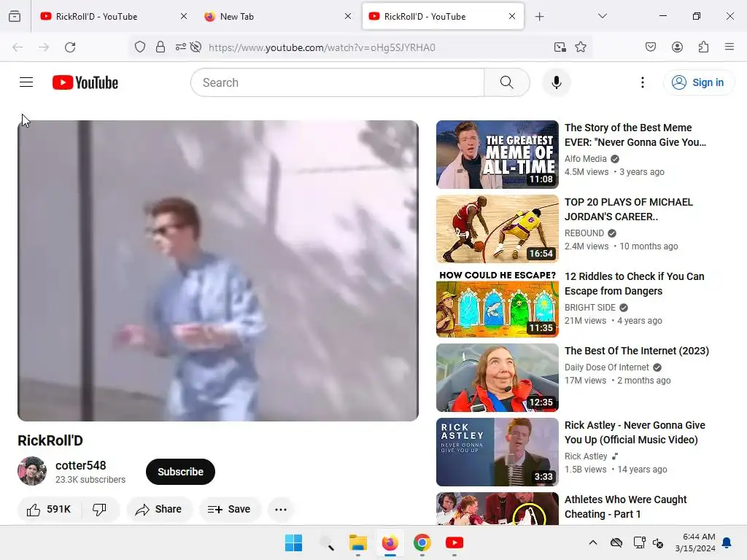Open YouTube settings three-dot menu
Viewport: 747px width, 560px height.
[643, 82]
